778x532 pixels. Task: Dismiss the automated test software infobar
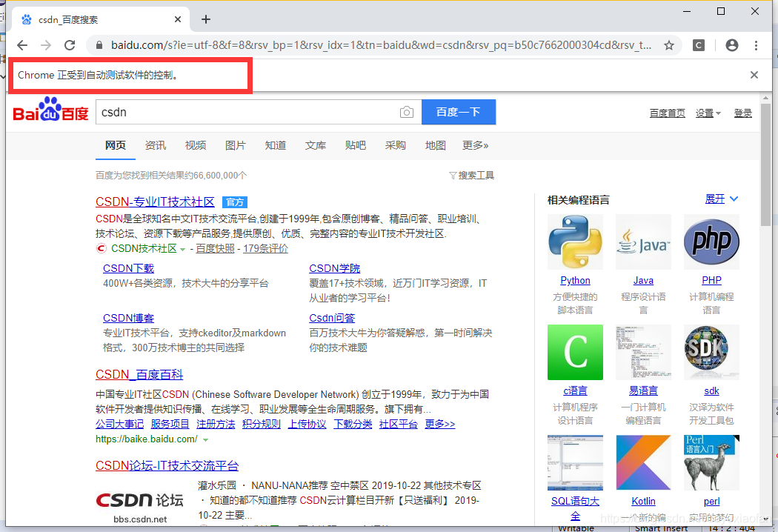(754, 75)
